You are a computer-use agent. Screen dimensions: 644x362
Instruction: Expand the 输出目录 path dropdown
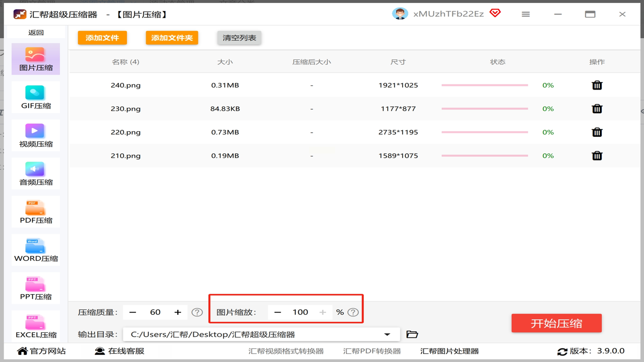[x=387, y=334]
